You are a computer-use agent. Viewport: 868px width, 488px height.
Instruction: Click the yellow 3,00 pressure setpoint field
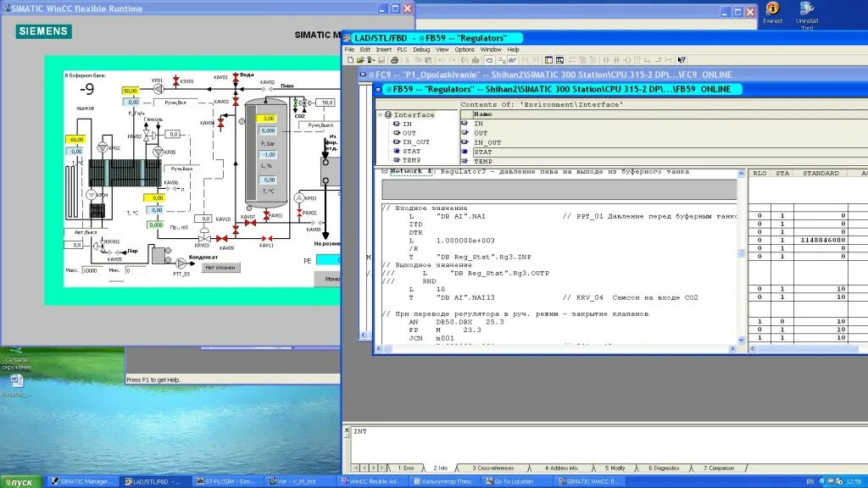pos(268,119)
